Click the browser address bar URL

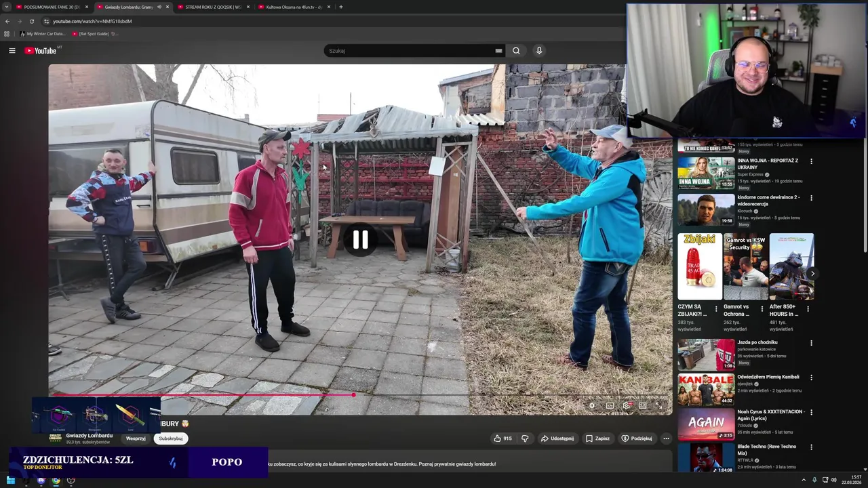click(x=92, y=21)
